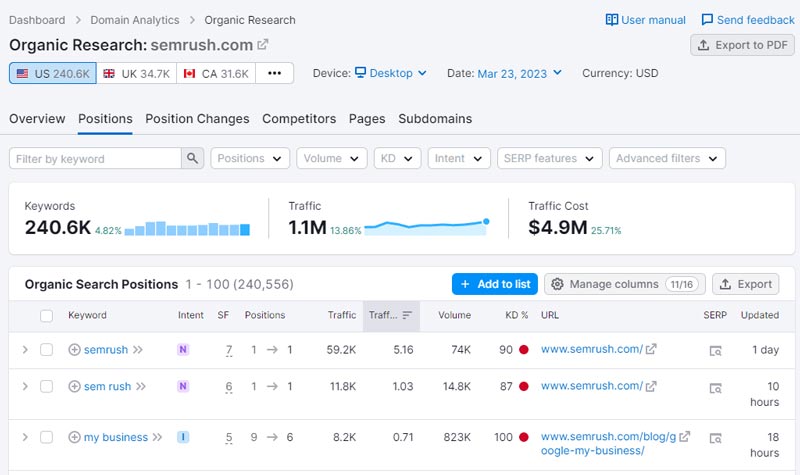The image size is (800, 475).
Task: Click double-arrow icon after sem rush keyword
Action: click(141, 386)
